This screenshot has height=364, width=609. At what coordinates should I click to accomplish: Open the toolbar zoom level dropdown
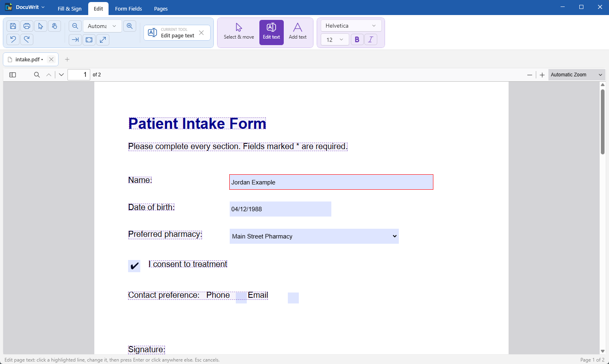[102, 26]
